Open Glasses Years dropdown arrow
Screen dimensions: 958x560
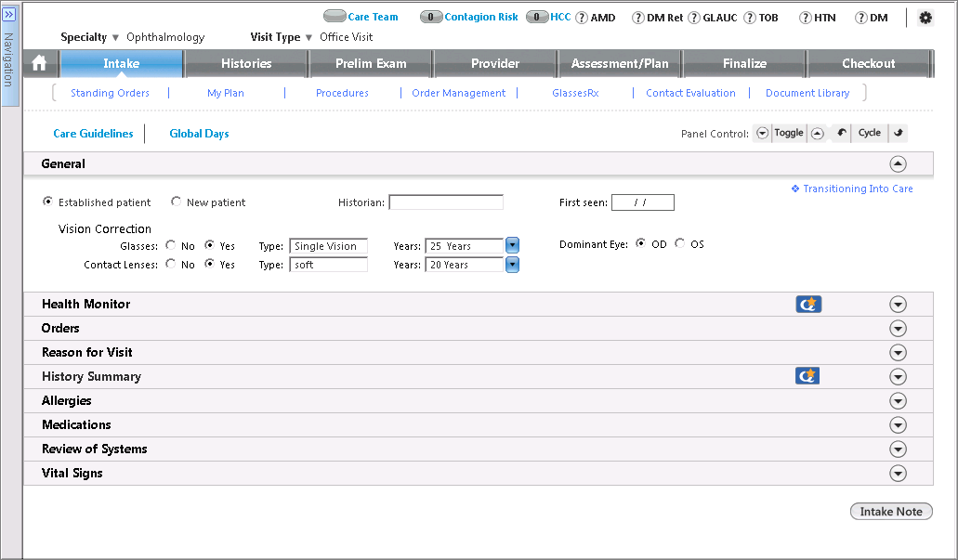513,245
